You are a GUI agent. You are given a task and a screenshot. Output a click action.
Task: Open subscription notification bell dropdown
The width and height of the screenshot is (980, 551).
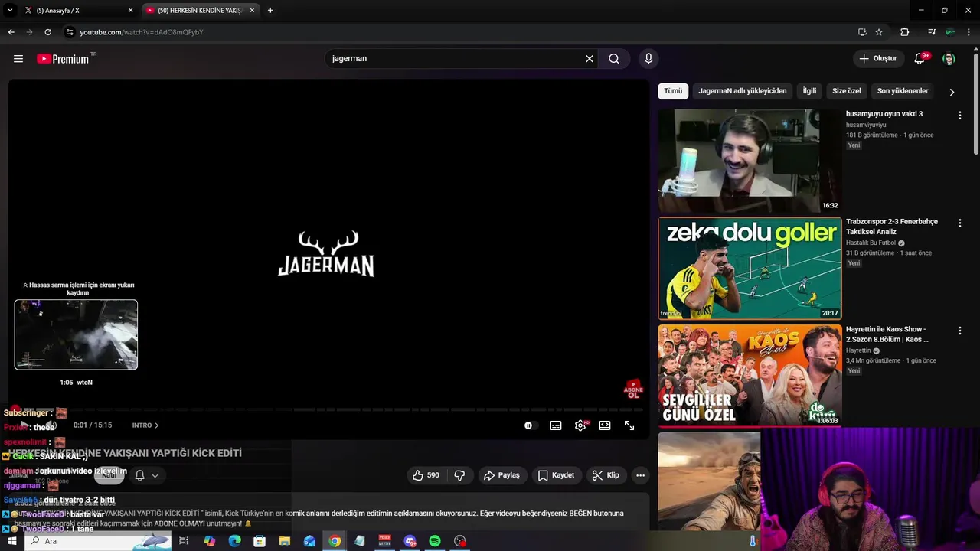coord(146,475)
